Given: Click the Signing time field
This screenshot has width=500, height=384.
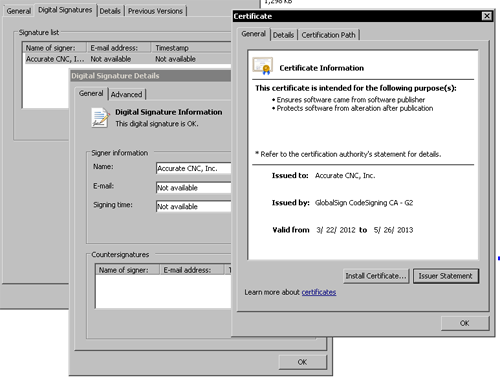Looking at the screenshot, I should [x=193, y=206].
